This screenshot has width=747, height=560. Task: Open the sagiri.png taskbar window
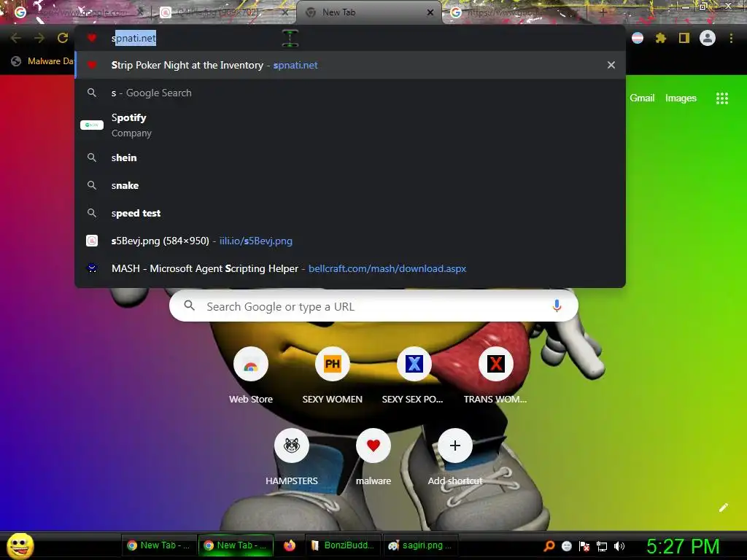pos(420,545)
